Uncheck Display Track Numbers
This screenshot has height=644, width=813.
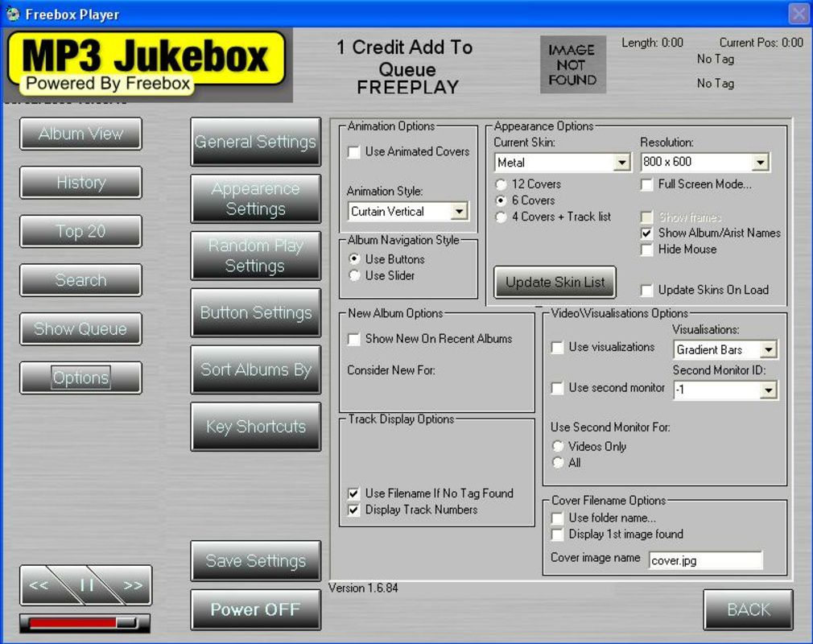coord(353,510)
